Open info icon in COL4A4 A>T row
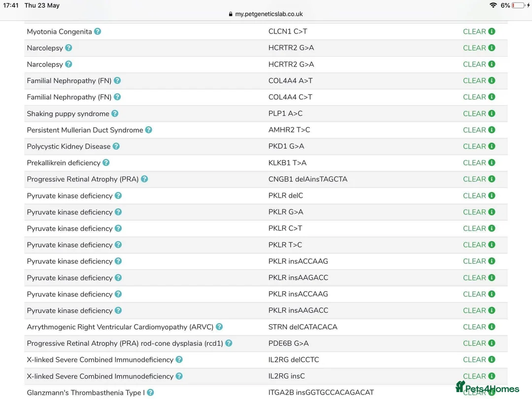The width and height of the screenshot is (532, 399). tap(492, 81)
